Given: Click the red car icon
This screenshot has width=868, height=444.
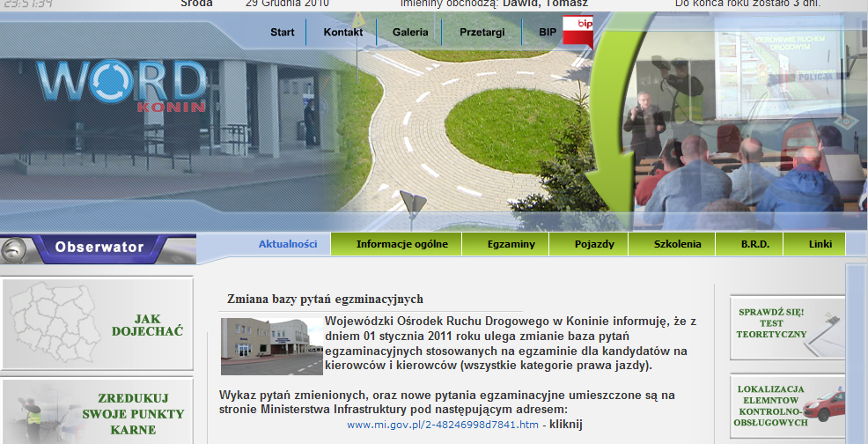Looking at the screenshot, I should pyautogui.click(x=825, y=405).
